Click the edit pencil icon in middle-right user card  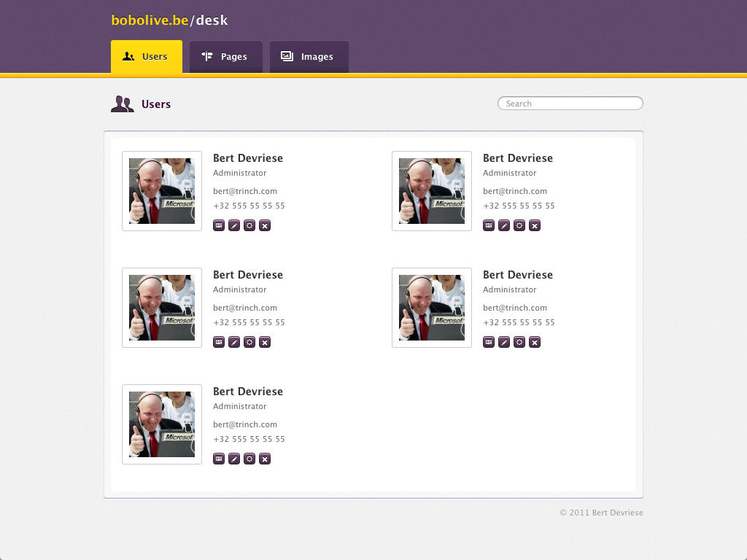(504, 342)
